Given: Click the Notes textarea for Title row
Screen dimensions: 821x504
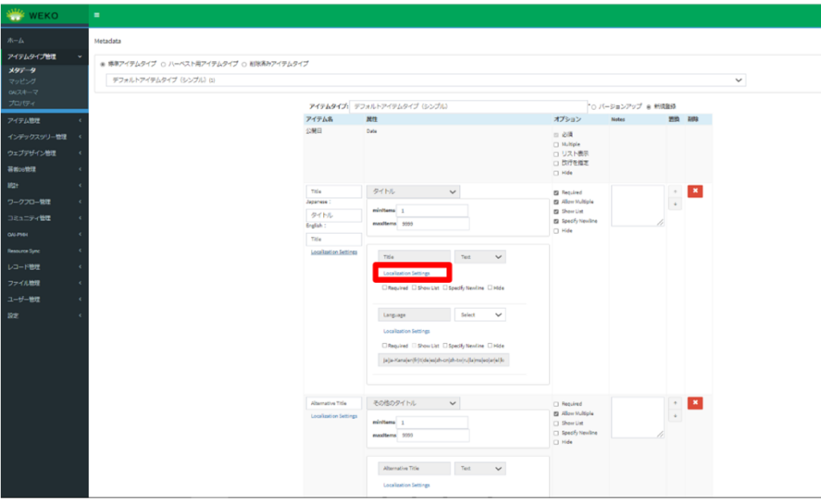Looking at the screenshot, I should click(637, 206).
